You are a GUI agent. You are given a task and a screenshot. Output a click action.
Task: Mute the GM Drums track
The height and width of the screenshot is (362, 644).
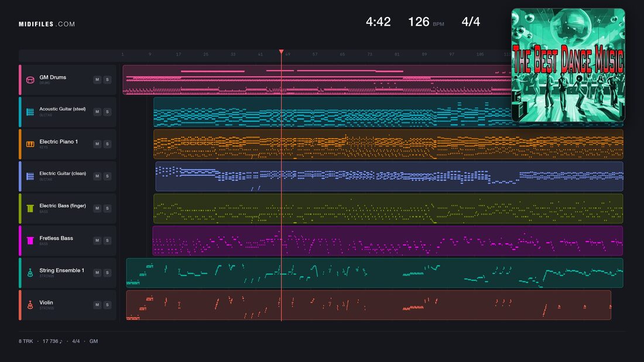pos(97,80)
